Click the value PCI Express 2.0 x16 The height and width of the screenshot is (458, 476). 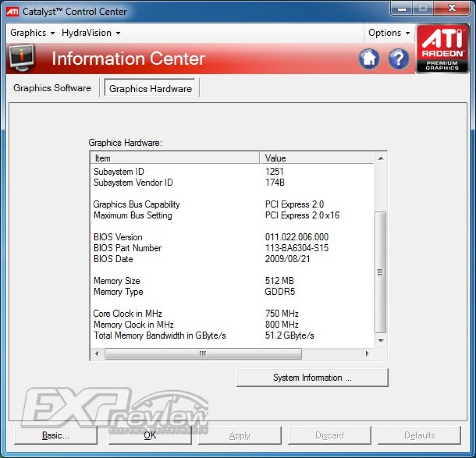tap(302, 215)
